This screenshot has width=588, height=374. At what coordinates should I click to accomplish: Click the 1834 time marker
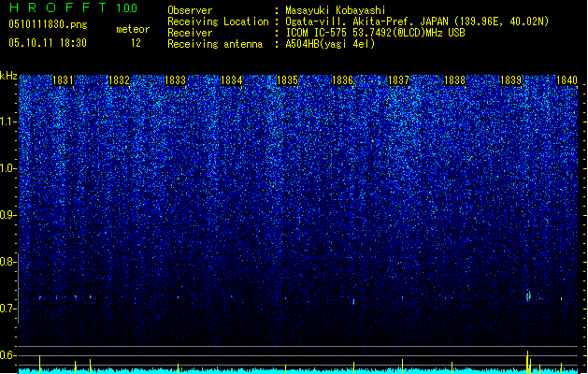[232, 80]
